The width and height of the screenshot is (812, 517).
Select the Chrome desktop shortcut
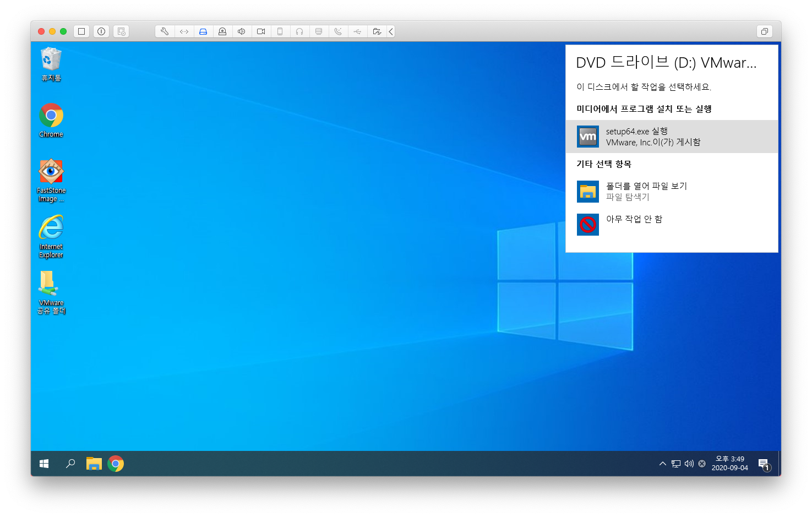(51, 121)
